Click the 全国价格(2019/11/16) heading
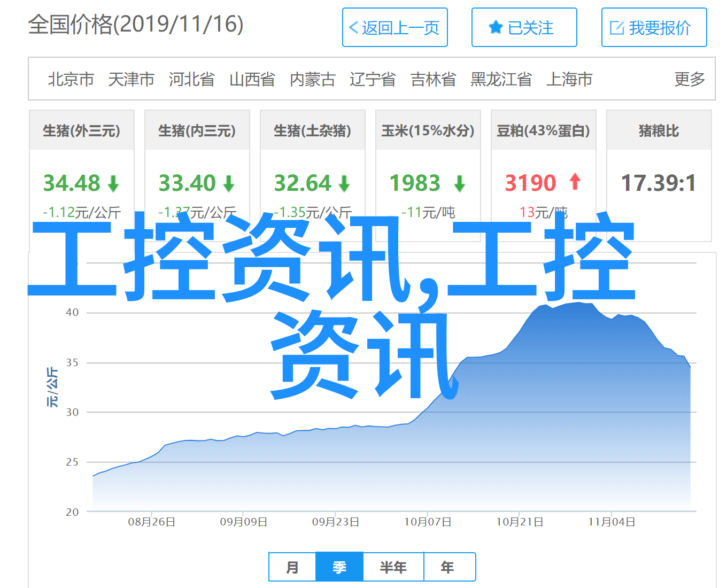Image resolution: width=727 pixels, height=588 pixels. click(136, 25)
